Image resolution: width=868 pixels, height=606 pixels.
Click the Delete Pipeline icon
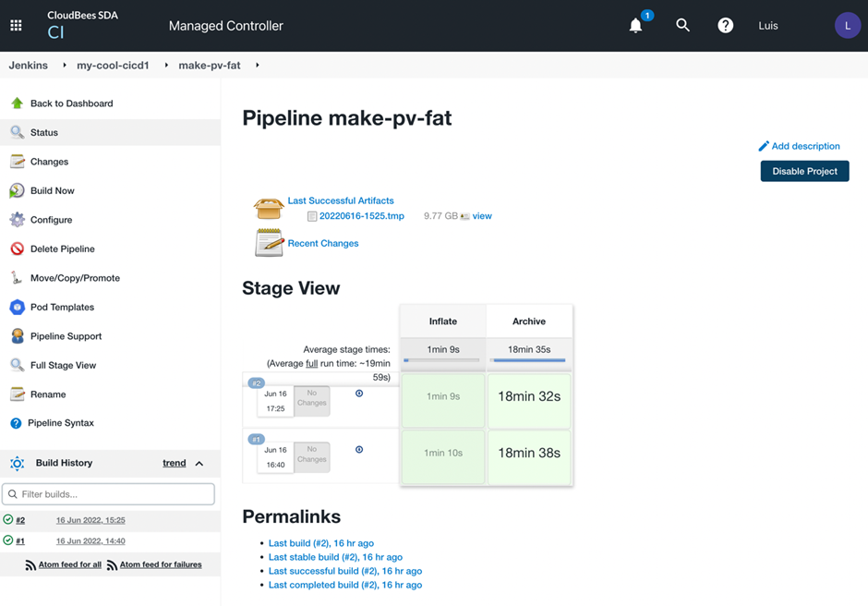pyautogui.click(x=17, y=248)
